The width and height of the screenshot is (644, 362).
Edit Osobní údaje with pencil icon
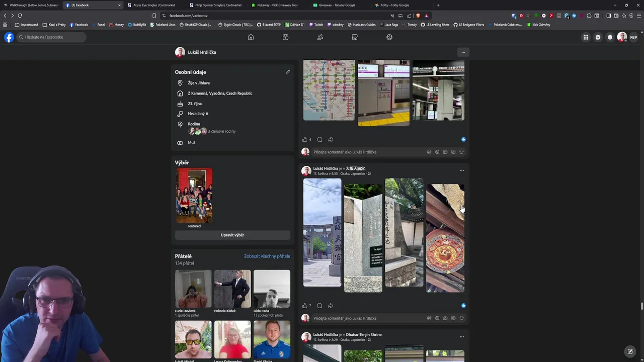click(x=288, y=72)
